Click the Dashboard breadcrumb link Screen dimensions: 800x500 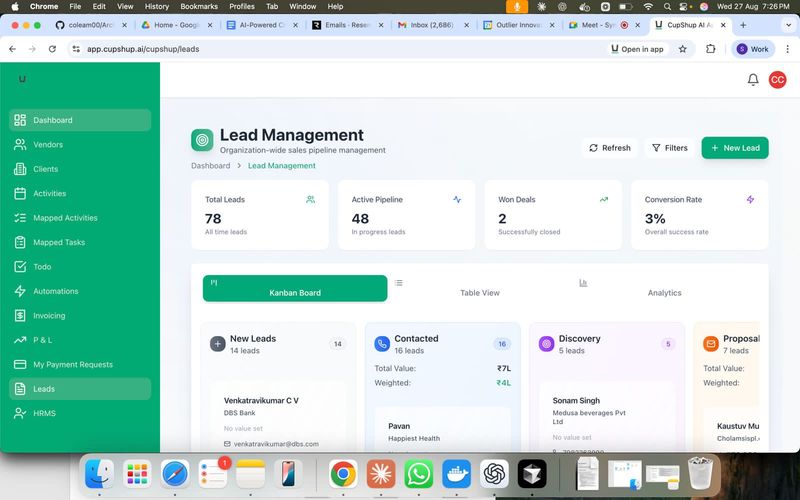tap(211, 166)
